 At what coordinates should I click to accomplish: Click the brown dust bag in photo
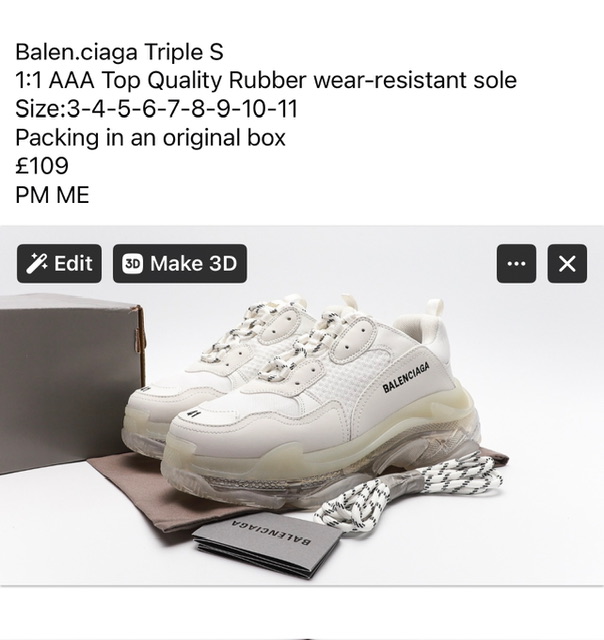click(x=171, y=498)
